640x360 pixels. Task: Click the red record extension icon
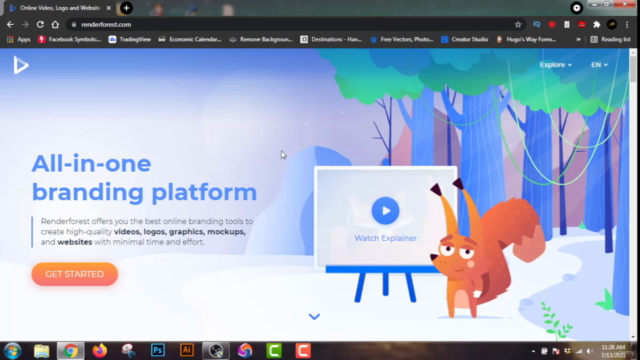pyautogui.click(x=552, y=24)
